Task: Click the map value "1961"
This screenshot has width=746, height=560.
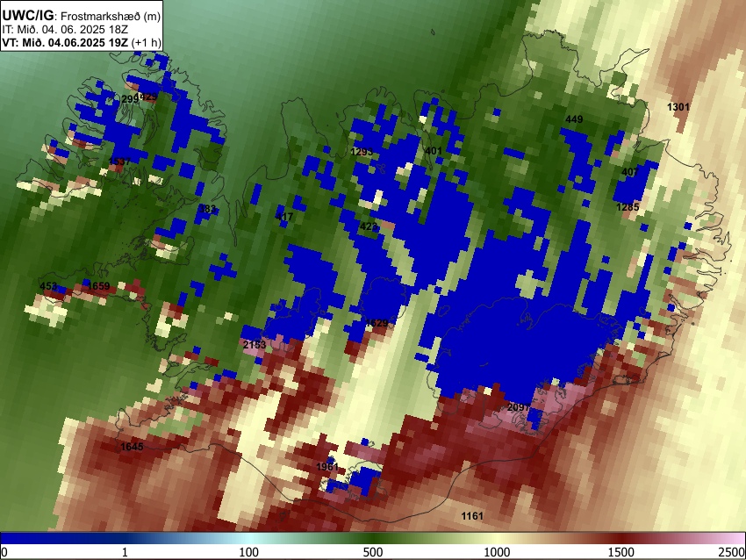Action: (326, 467)
